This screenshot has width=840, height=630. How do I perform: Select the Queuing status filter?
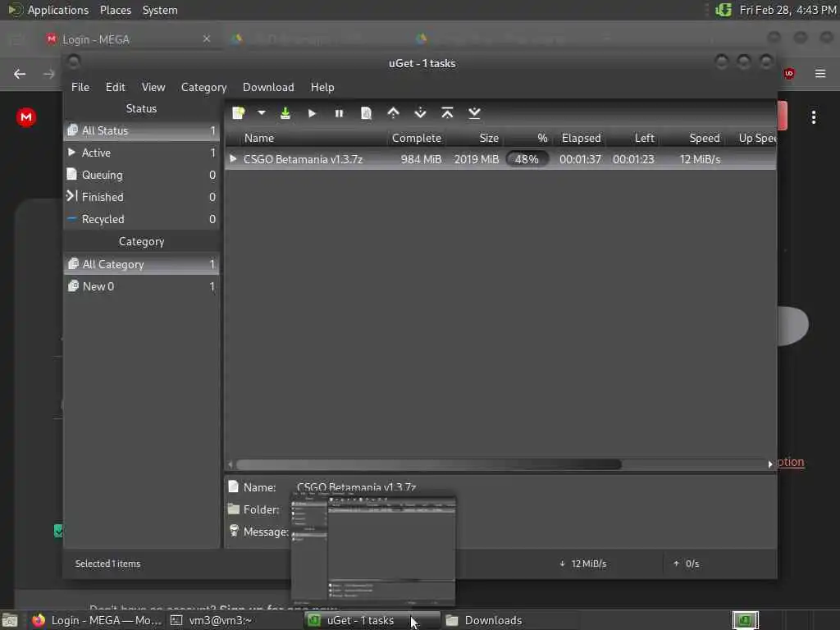tap(141, 175)
